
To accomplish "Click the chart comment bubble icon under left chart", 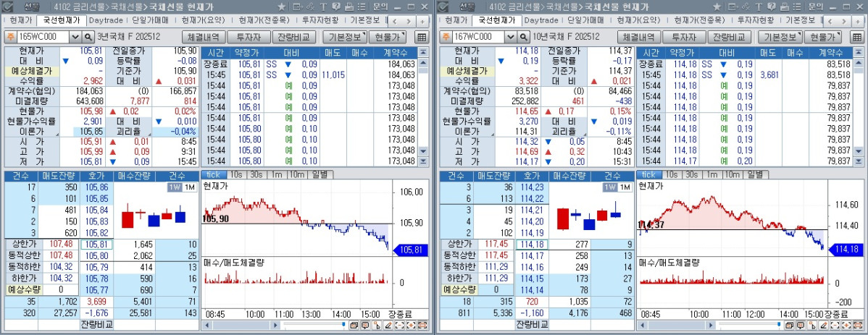I will pos(365,325).
